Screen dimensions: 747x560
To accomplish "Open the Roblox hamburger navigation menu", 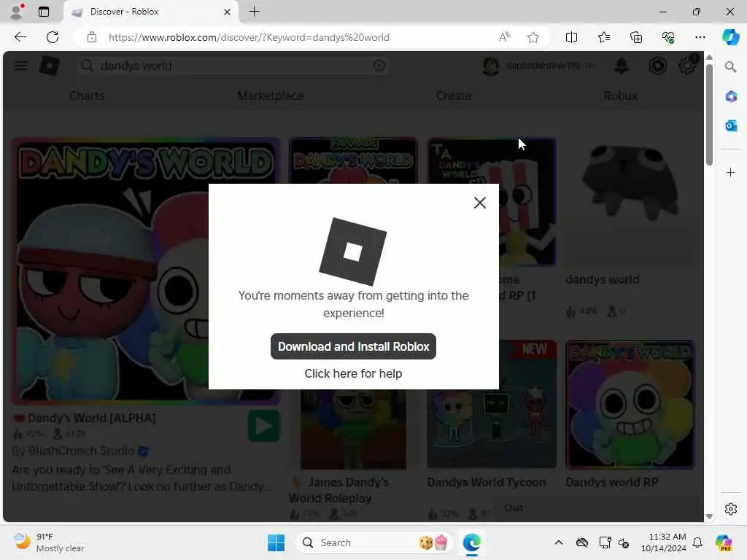I will (20, 66).
